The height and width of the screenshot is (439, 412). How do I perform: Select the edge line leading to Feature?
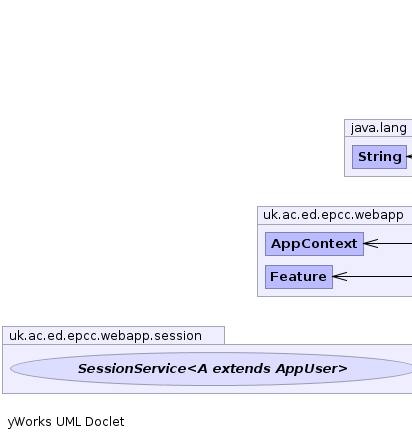[380, 277]
